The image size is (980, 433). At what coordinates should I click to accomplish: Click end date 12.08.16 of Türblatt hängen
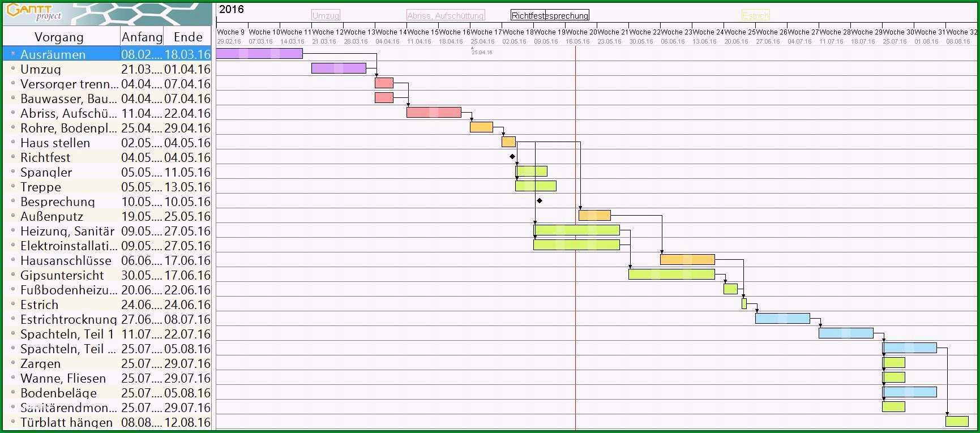[187, 422]
